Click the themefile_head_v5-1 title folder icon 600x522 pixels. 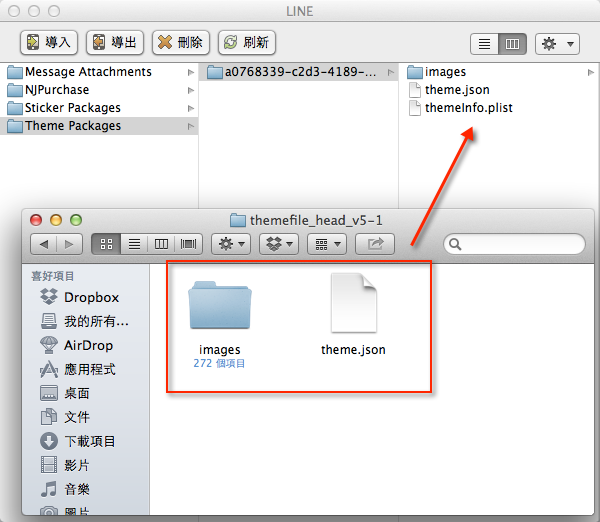(x=238, y=220)
